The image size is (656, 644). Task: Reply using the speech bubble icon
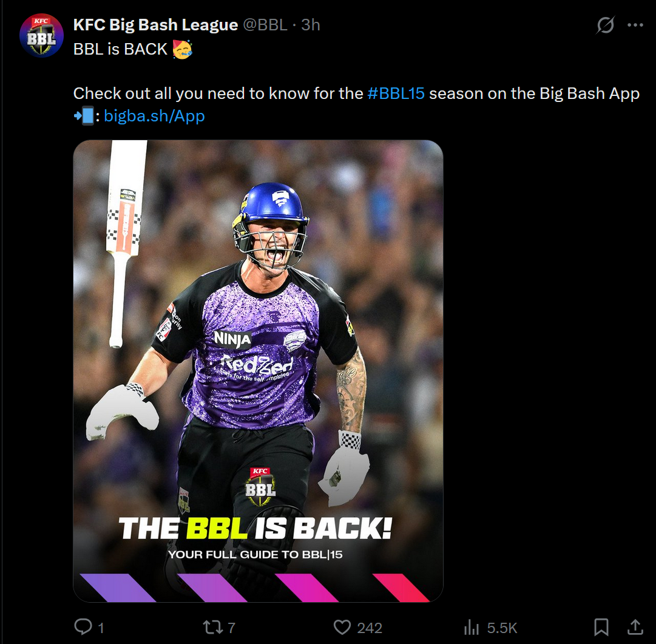(83, 627)
